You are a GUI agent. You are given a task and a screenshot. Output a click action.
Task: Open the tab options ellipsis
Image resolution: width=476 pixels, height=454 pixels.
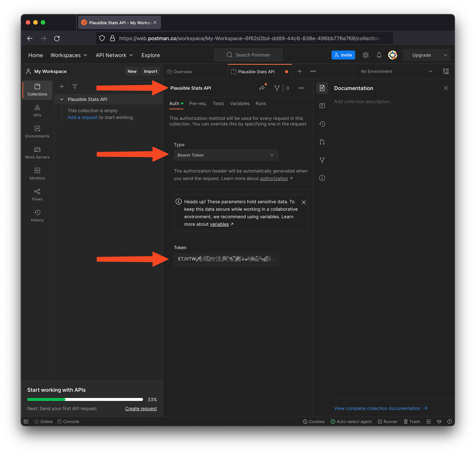coord(313,71)
